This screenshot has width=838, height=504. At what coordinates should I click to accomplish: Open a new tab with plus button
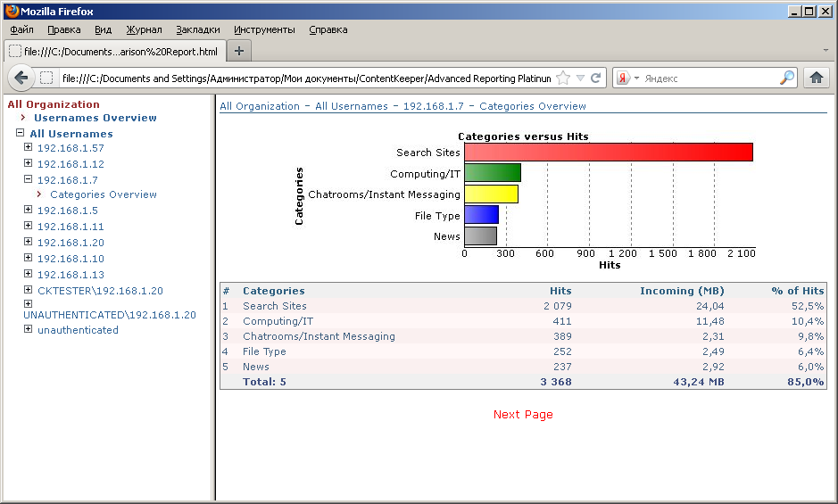239,51
